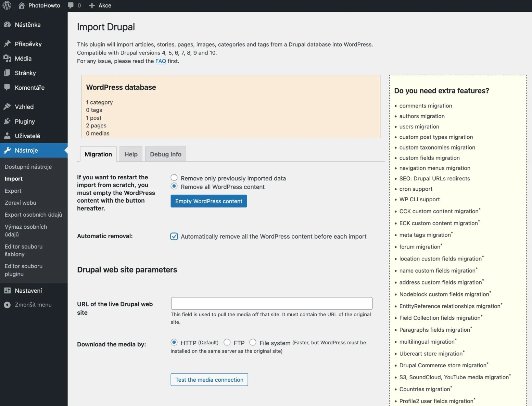Screen dimensions: 532x406
Task: Click the plus icon next to Akce
Action: (x=92, y=5)
